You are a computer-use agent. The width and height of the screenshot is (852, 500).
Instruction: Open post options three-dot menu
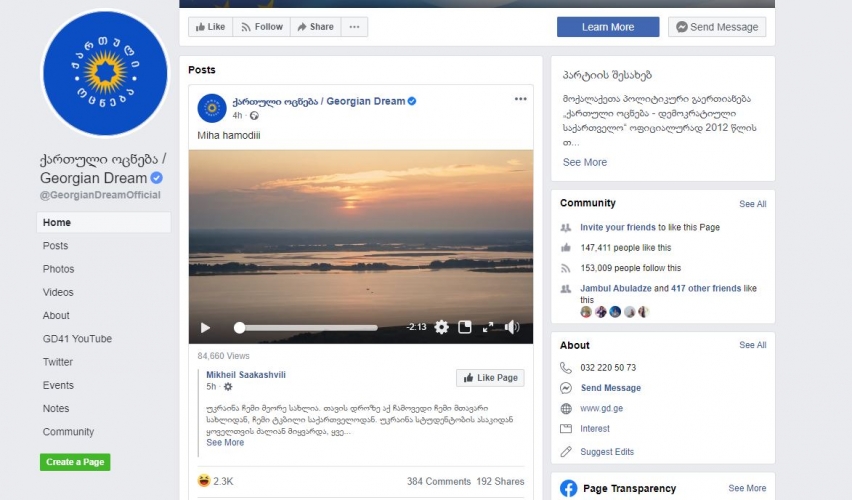click(520, 100)
